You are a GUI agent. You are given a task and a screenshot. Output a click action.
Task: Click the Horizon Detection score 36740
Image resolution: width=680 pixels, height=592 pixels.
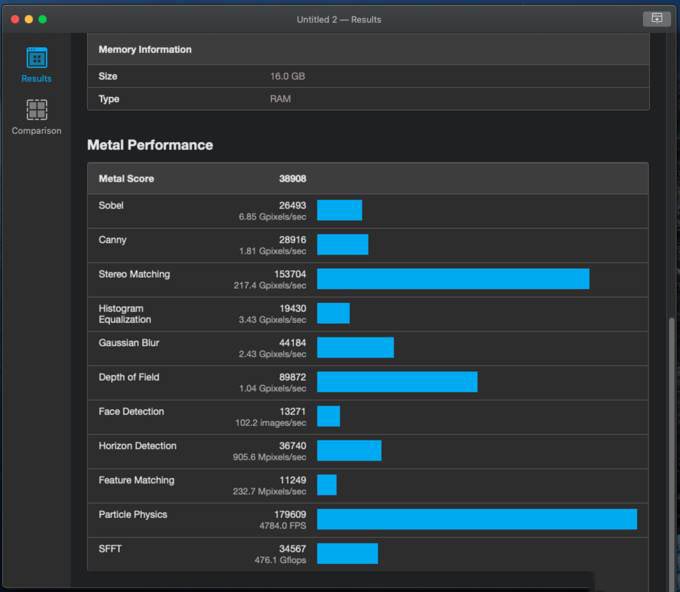293,446
